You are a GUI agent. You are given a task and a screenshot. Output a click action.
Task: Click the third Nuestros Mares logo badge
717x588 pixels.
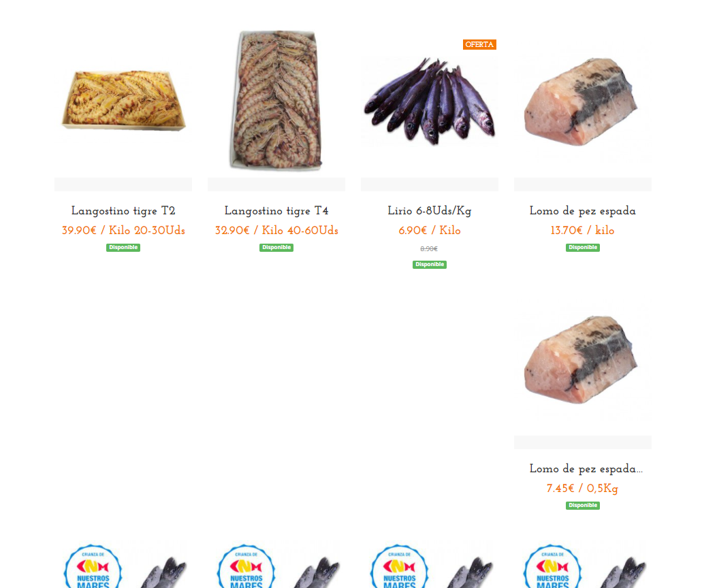[399, 566]
